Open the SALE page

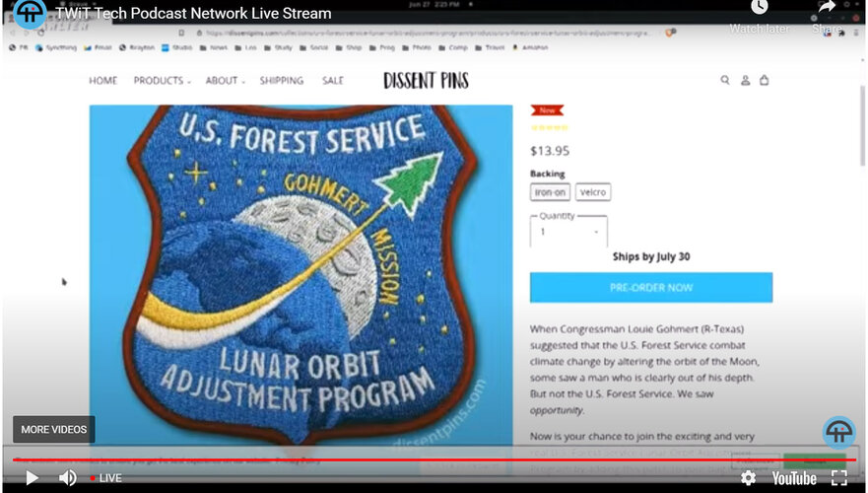[x=333, y=80]
